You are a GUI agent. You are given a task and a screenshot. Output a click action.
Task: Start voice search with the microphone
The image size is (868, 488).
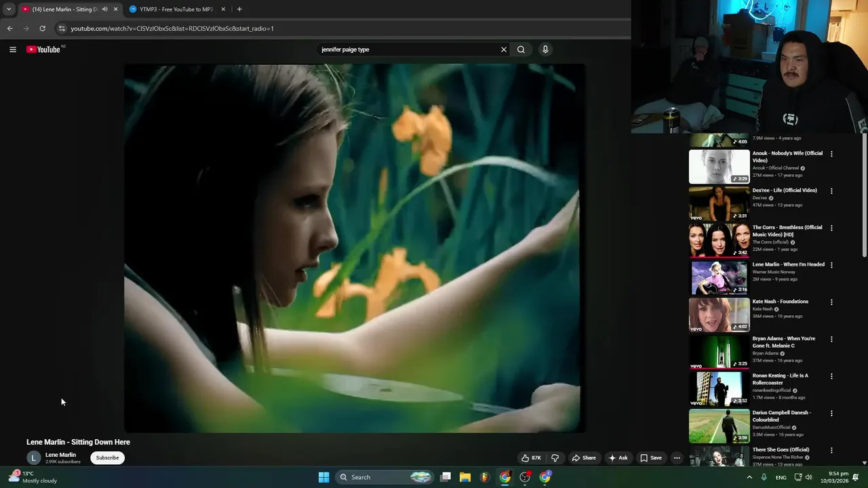pyautogui.click(x=545, y=49)
